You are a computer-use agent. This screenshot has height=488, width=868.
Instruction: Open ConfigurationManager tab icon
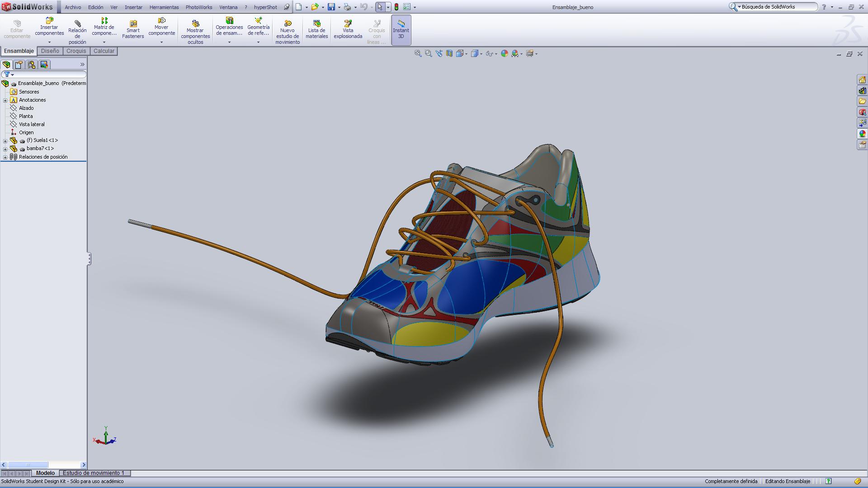[32, 65]
